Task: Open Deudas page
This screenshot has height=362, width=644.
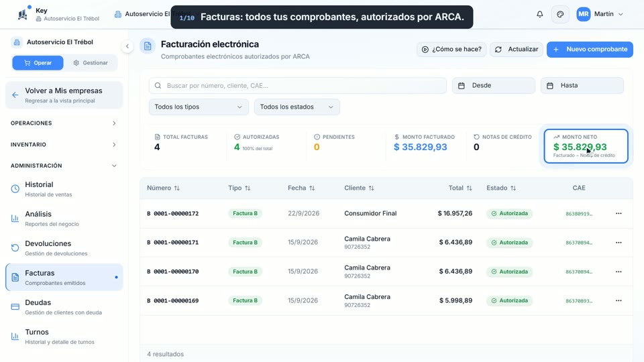Action: [x=64, y=307]
